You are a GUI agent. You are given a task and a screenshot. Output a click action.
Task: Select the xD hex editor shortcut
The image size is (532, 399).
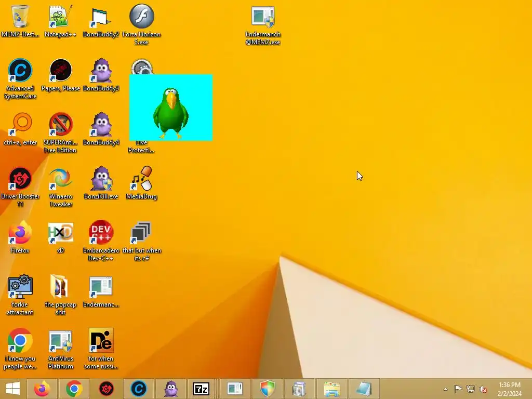tap(60, 237)
